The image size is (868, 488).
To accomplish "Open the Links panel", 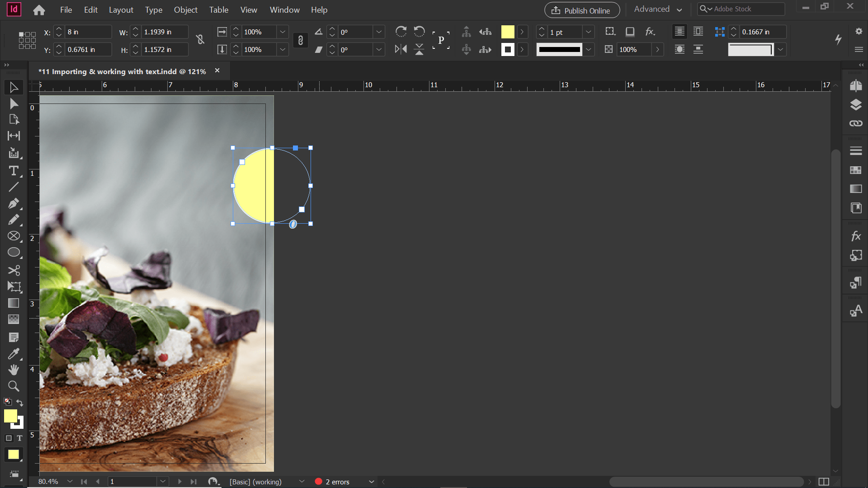I will tap(856, 123).
